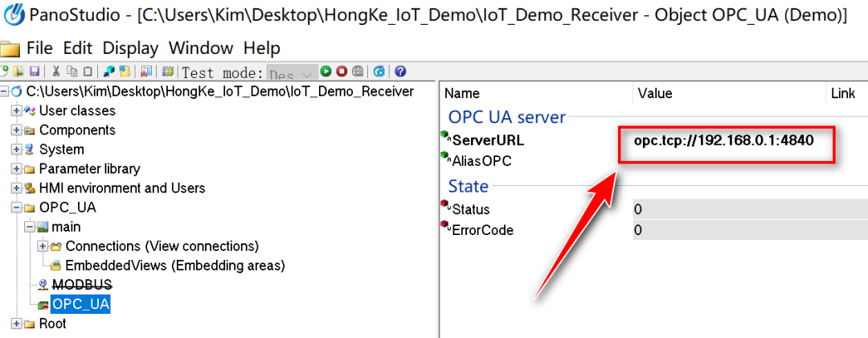Open the Help menu
868x338 pixels.
click(x=262, y=48)
